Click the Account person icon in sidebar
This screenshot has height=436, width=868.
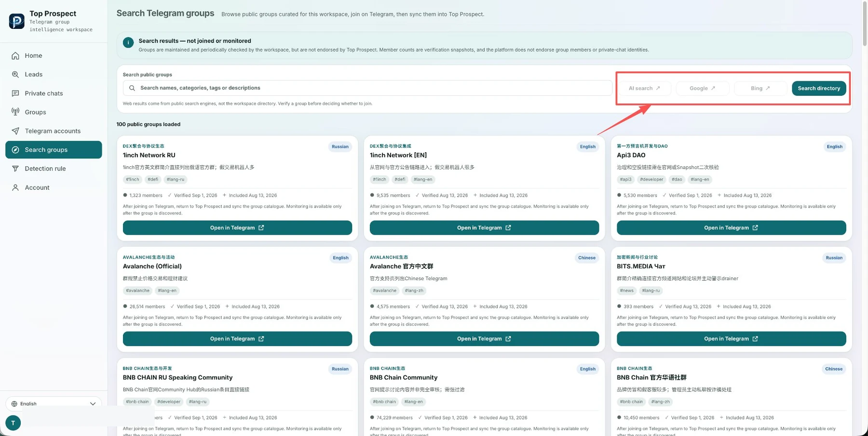15,187
